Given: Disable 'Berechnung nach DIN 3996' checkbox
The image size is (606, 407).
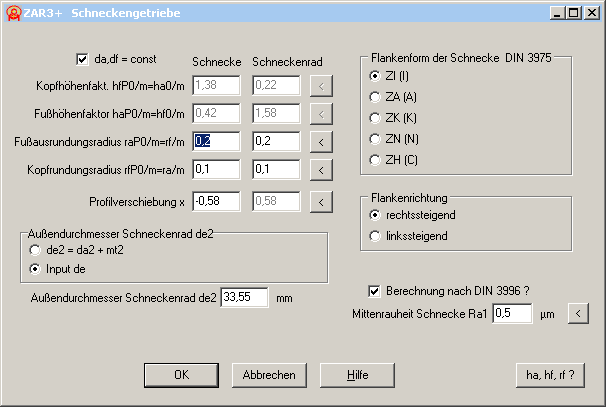Looking at the screenshot, I should (x=375, y=291).
